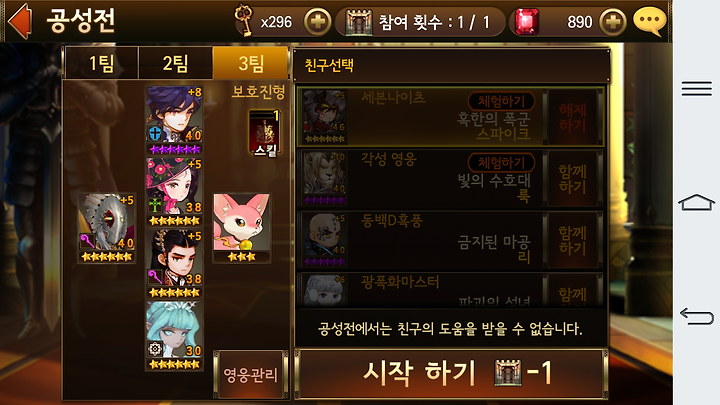Image resolution: width=720 pixels, height=405 pixels.
Task: Open the 스킬 formation skill card
Action: coord(264,133)
